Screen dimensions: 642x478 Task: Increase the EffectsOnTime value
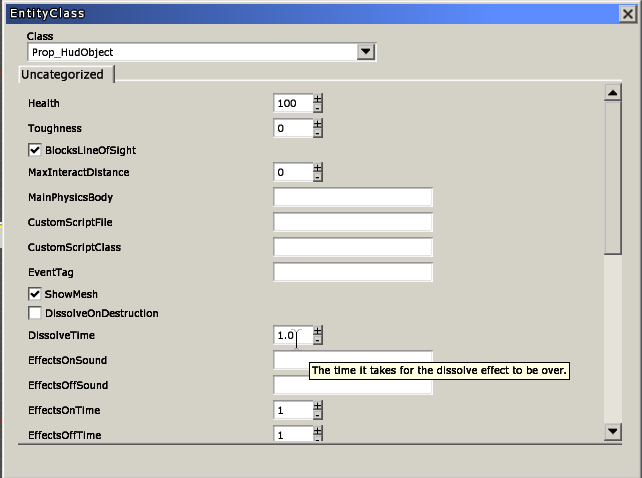[318, 406]
